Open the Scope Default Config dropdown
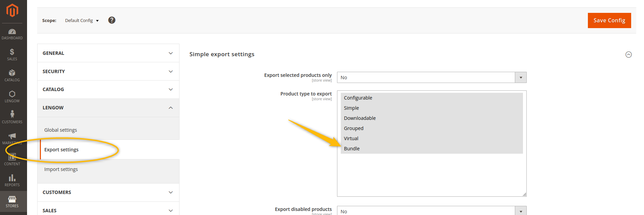The image size is (644, 215). [82, 21]
